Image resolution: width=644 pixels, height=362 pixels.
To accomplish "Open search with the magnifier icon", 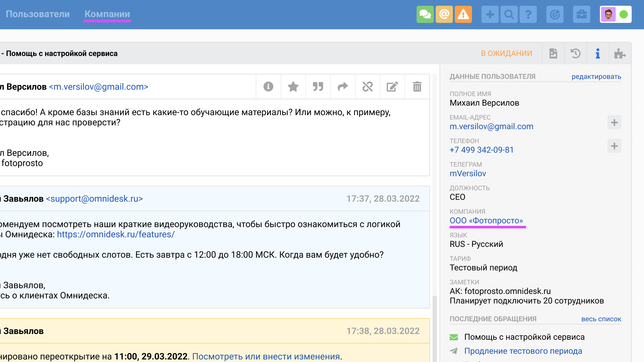I will point(509,14).
